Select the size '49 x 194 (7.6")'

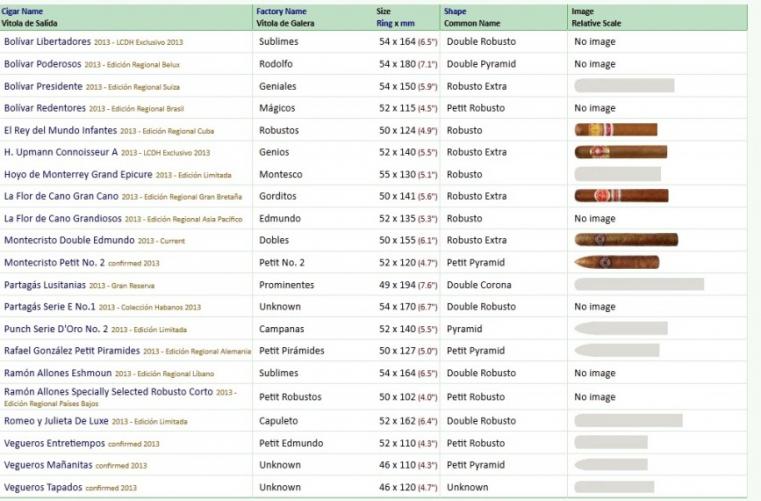[408, 285]
